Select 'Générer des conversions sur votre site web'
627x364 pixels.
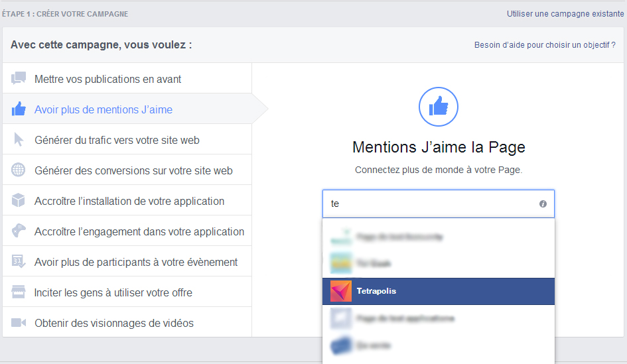(x=127, y=170)
